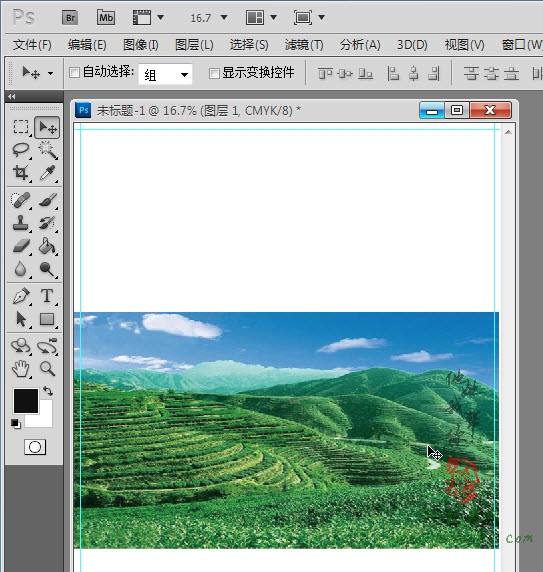This screenshot has width=543, height=572.
Task: Select the Rectangular Marquee tool
Action: coord(21,127)
